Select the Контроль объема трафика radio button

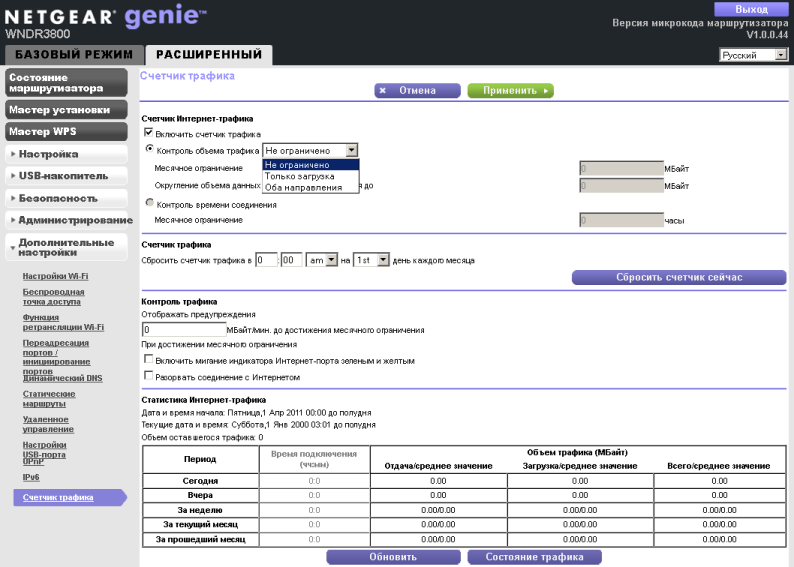pyautogui.click(x=149, y=149)
